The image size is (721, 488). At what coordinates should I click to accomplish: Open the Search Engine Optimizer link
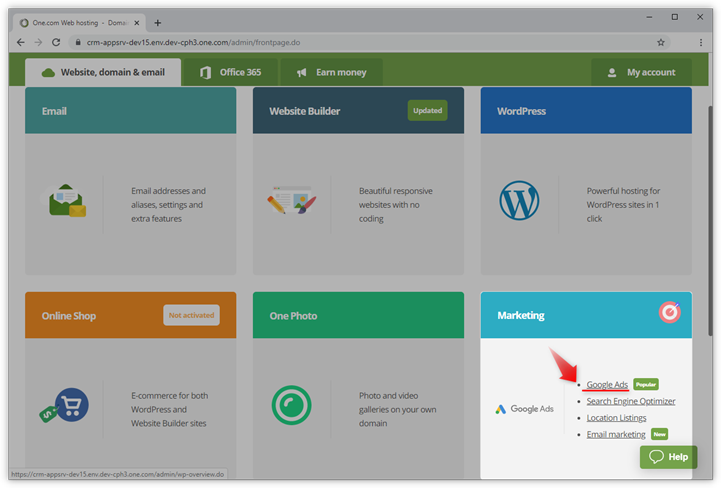tap(631, 401)
